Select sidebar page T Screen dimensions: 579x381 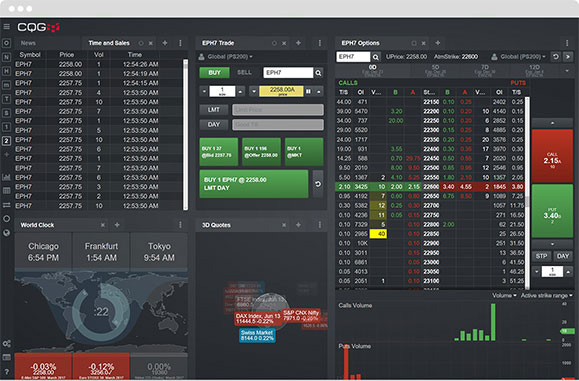6,99
